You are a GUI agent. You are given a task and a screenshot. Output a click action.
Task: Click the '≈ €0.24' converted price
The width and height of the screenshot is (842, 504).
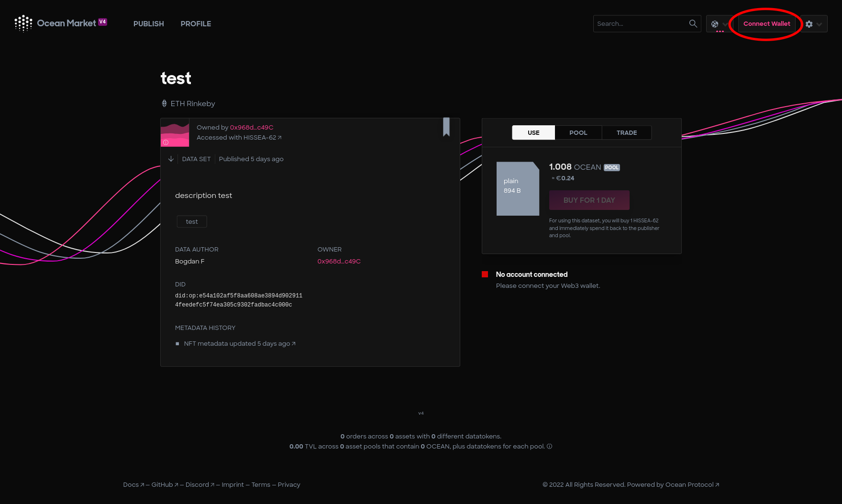point(563,178)
